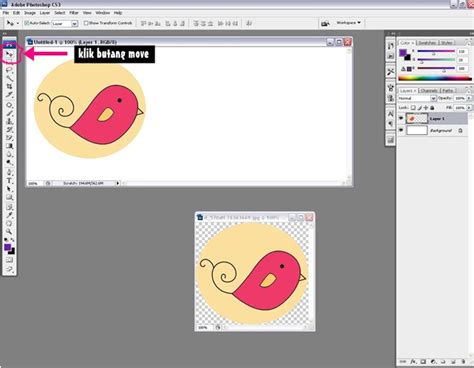The image size is (474, 368).
Task: Open the Image menu
Action: coord(30,13)
